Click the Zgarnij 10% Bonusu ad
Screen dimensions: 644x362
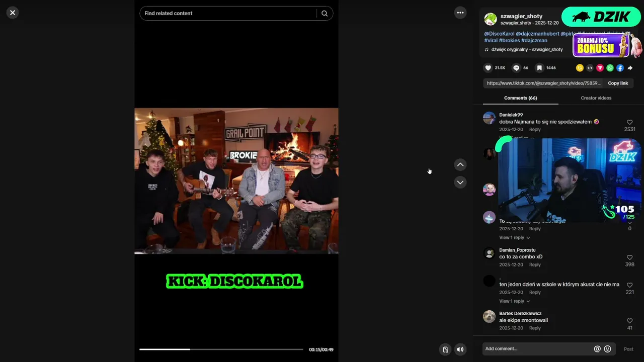(x=608, y=45)
